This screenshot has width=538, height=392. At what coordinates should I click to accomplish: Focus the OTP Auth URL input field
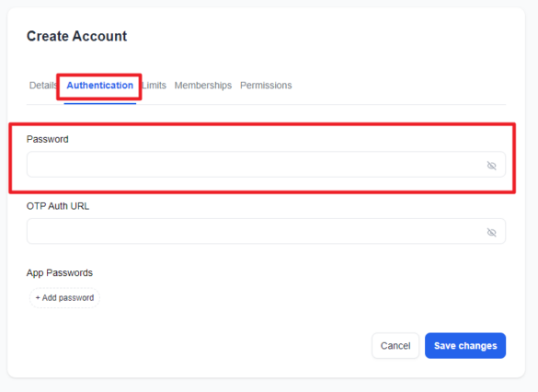[266, 231]
